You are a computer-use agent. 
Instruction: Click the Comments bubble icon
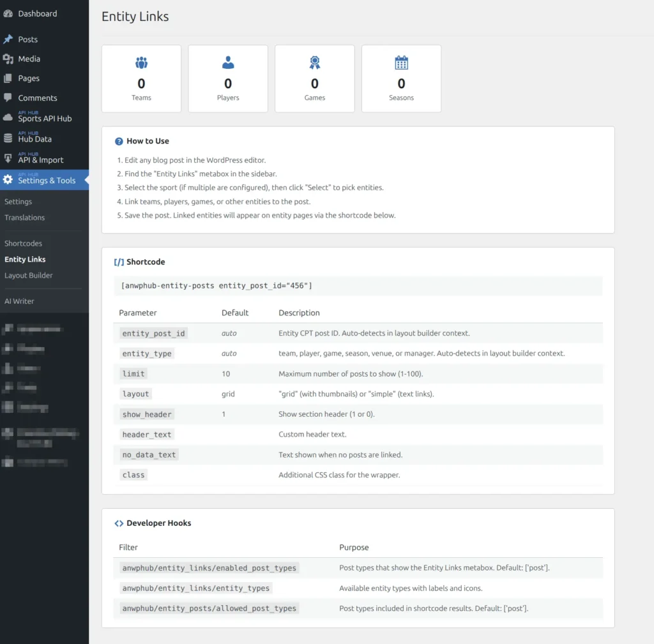click(8, 98)
